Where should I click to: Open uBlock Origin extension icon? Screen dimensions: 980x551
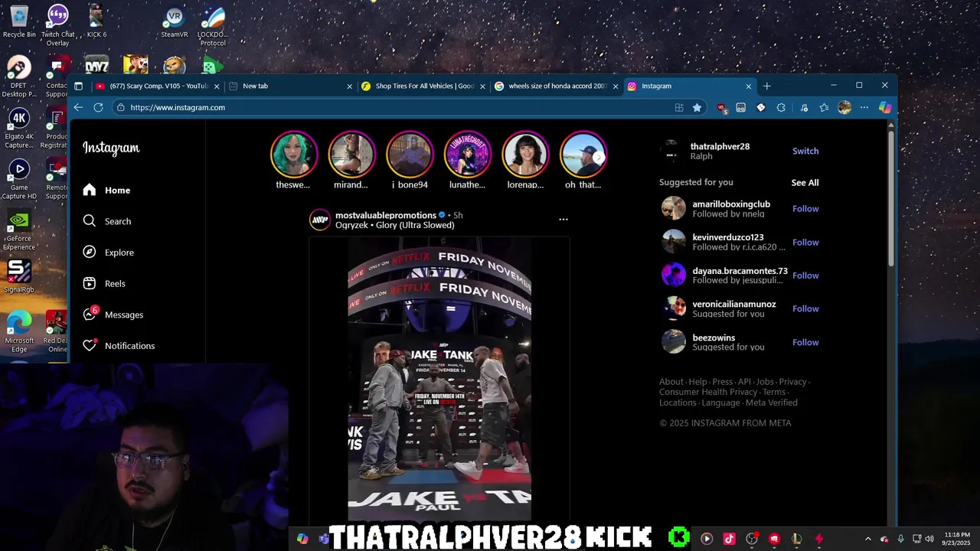tap(721, 108)
